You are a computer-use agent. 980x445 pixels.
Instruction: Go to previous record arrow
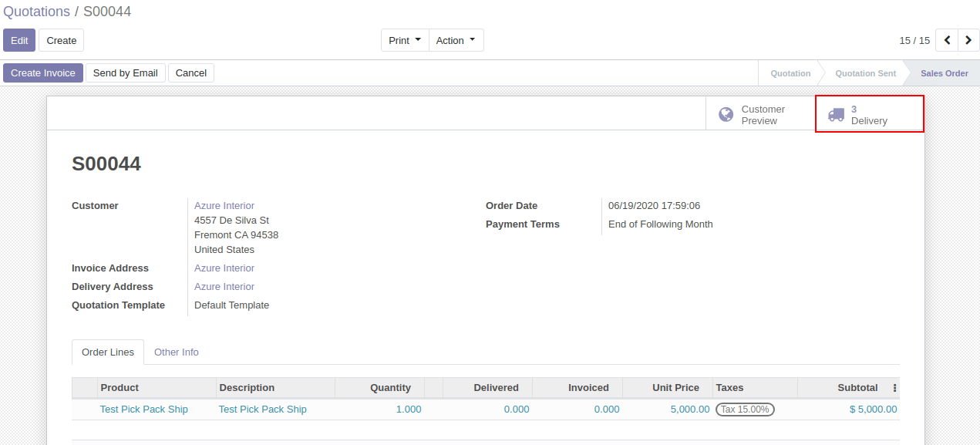948,40
